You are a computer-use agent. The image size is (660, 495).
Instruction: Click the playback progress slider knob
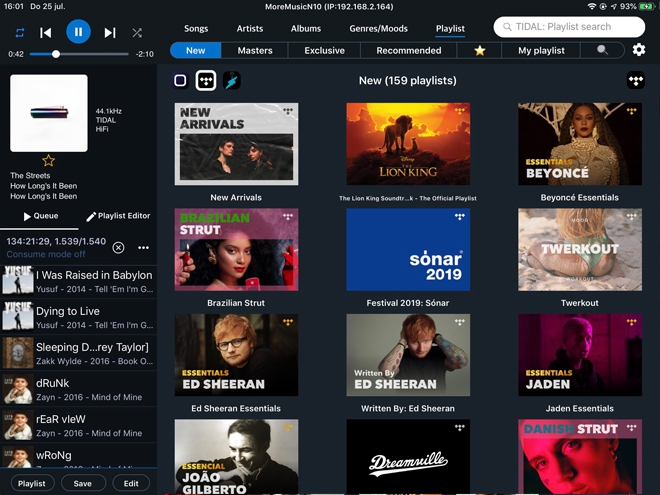(x=56, y=54)
